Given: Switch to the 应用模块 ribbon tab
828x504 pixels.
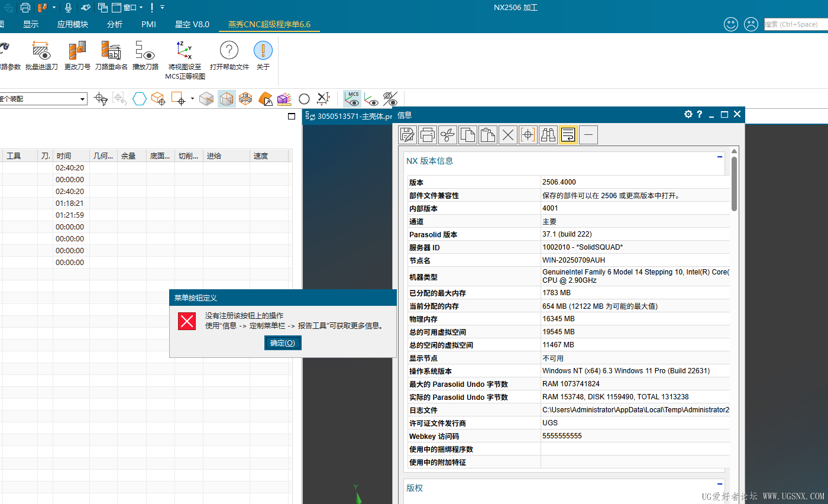Looking at the screenshot, I should 73,24.
